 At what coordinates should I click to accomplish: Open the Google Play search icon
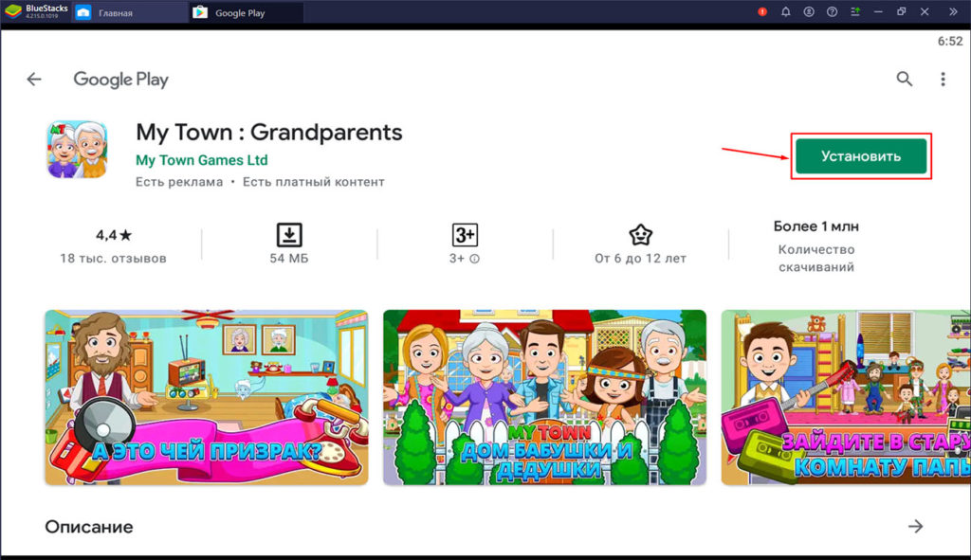[x=904, y=79]
